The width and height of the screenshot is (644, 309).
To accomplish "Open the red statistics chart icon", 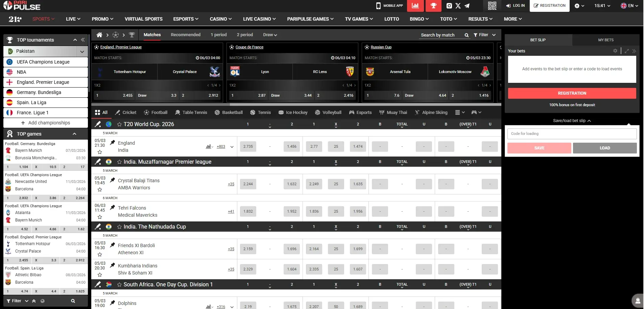I will point(415,6).
